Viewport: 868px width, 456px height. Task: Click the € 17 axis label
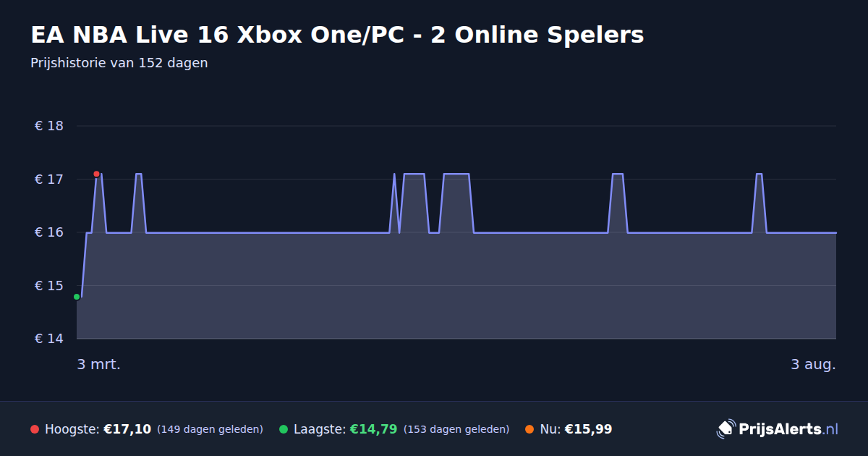[49, 179]
